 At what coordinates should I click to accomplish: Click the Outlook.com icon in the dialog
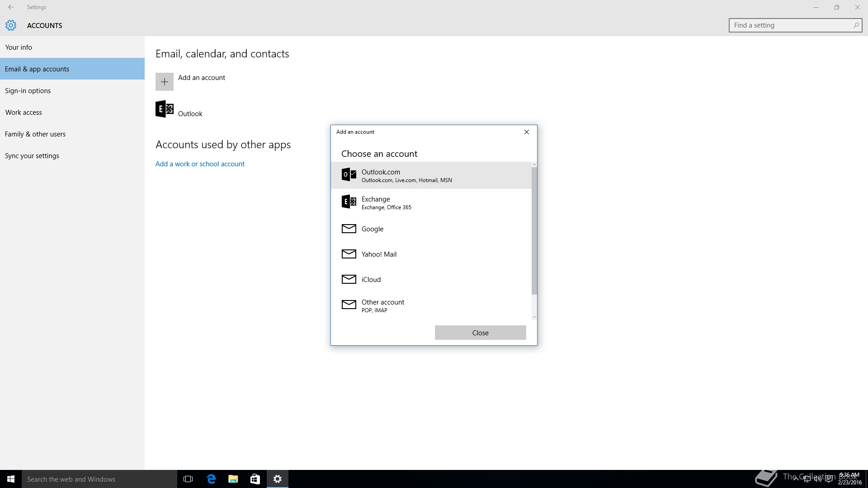click(349, 174)
